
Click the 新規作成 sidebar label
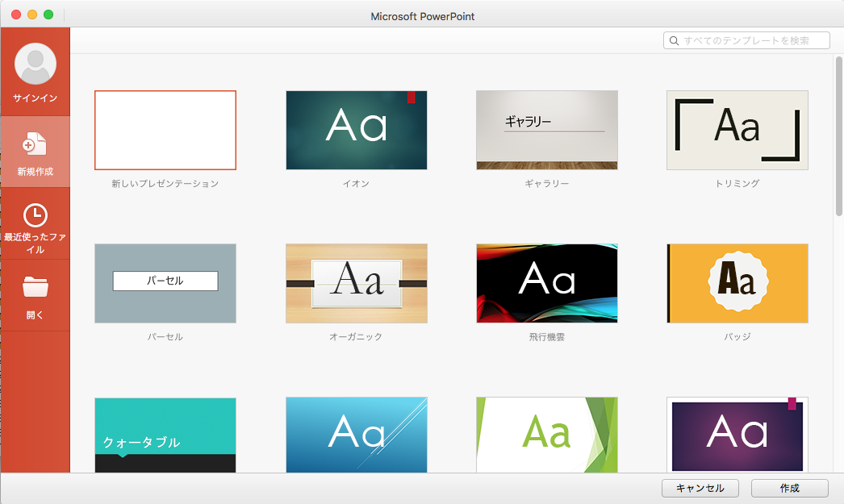click(x=36, y=172)
